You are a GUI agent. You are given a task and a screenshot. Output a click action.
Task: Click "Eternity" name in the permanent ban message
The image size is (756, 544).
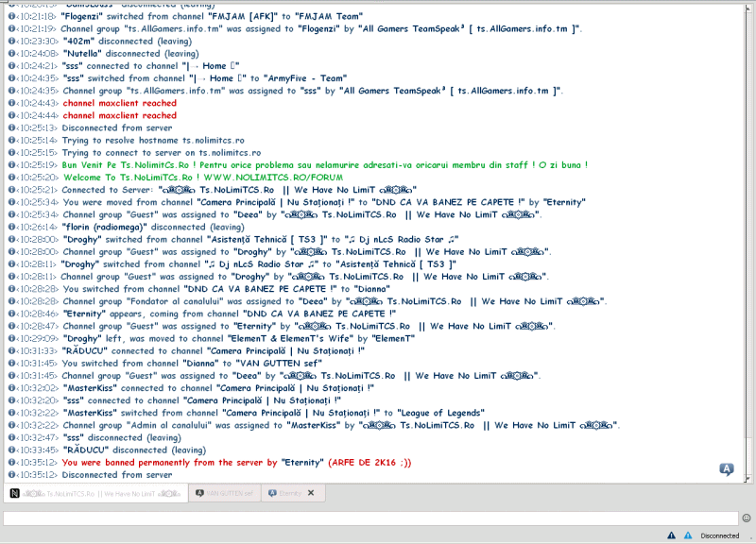[301, 463]
